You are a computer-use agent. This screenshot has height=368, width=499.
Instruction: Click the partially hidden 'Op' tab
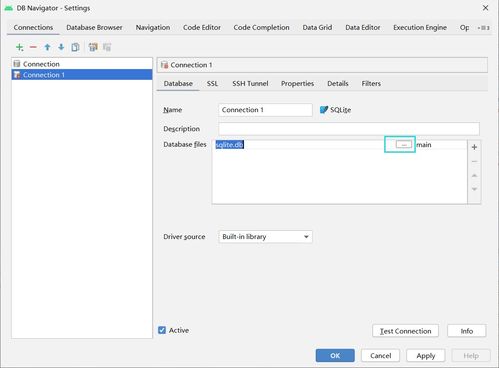tap(464, 28)
